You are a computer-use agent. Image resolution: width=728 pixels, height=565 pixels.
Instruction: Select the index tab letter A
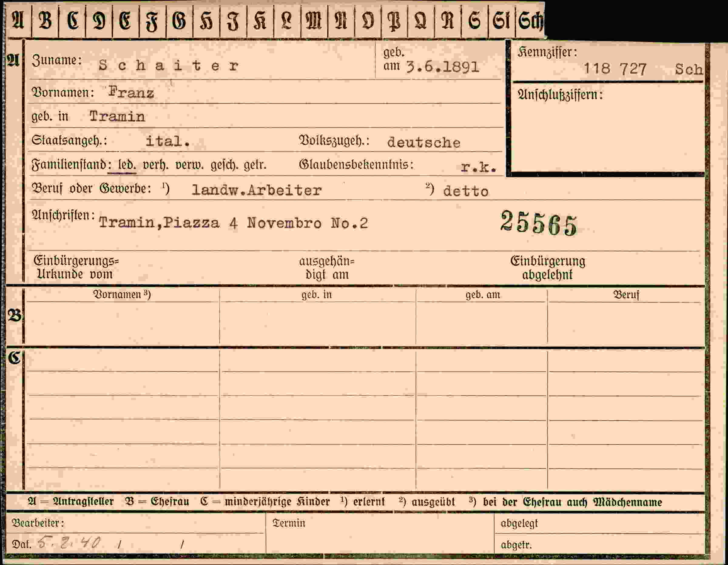pyautogui.click(x=18, y=20)
